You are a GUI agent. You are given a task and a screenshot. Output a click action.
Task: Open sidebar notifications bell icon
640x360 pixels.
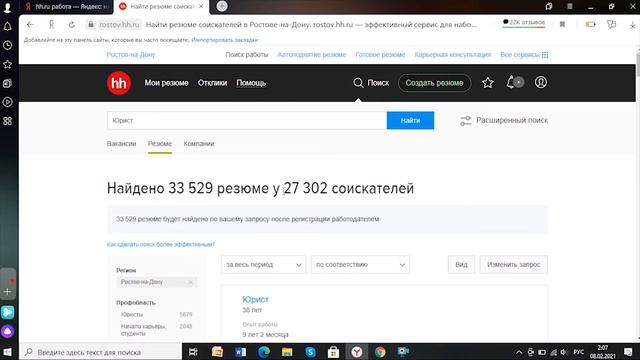[7, 27]
